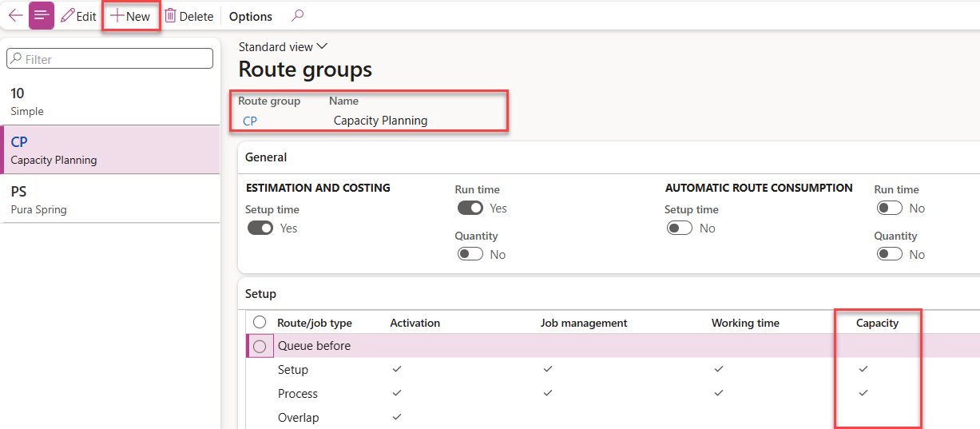Expand the Standard view dropdown
The height and width of the screenshot is (429, 980).
[283, 46]
